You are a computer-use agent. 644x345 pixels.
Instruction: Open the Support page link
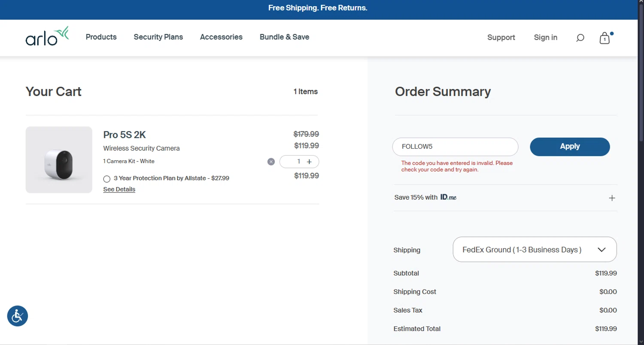[501, 37]
